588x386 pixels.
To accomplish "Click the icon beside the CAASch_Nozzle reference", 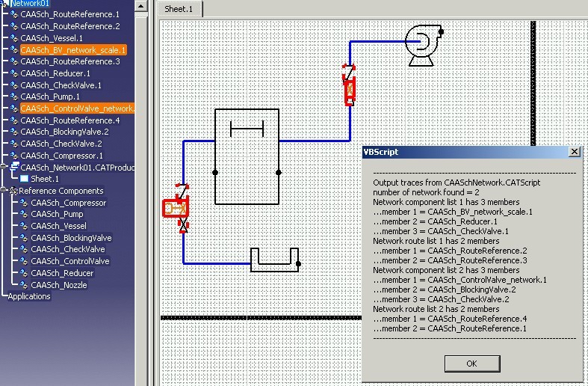I will tap(24, 285).
